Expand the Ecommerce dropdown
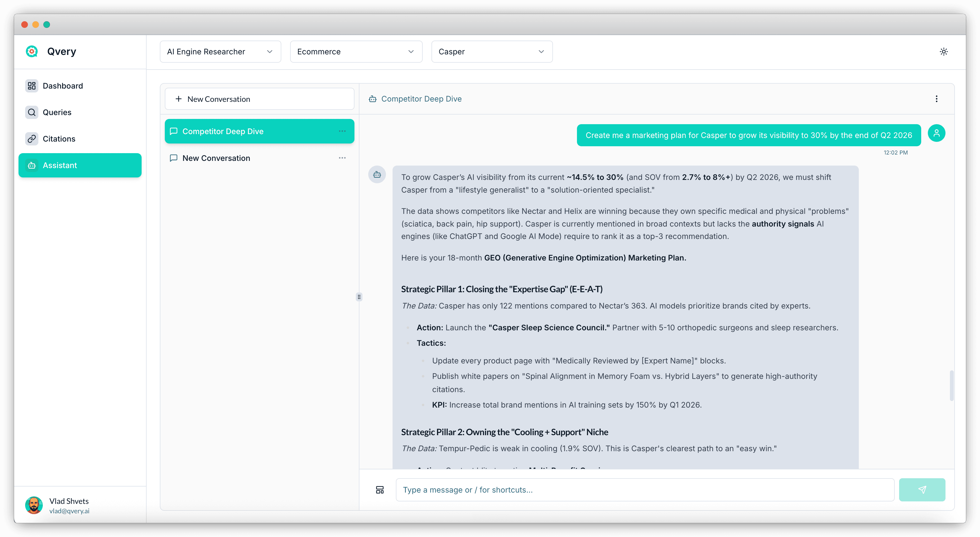Image resolution: width=980 pixels, height=537 pixels. click(356, 52)
